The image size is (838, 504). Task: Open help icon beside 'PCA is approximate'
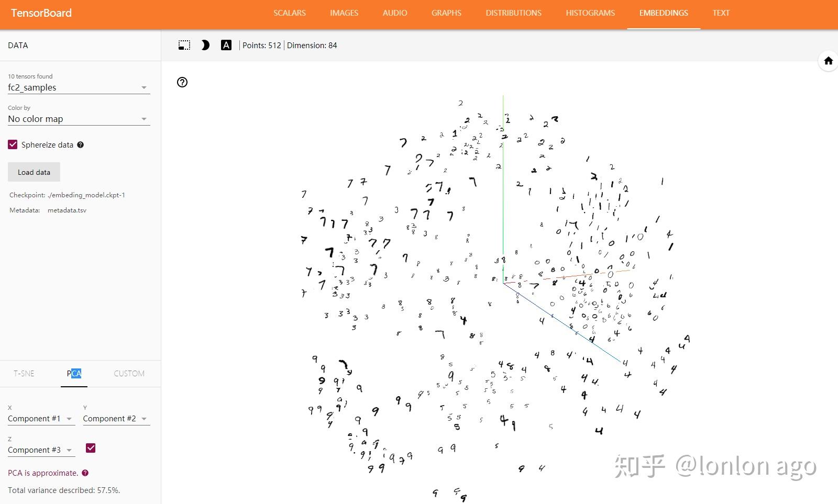85,473
